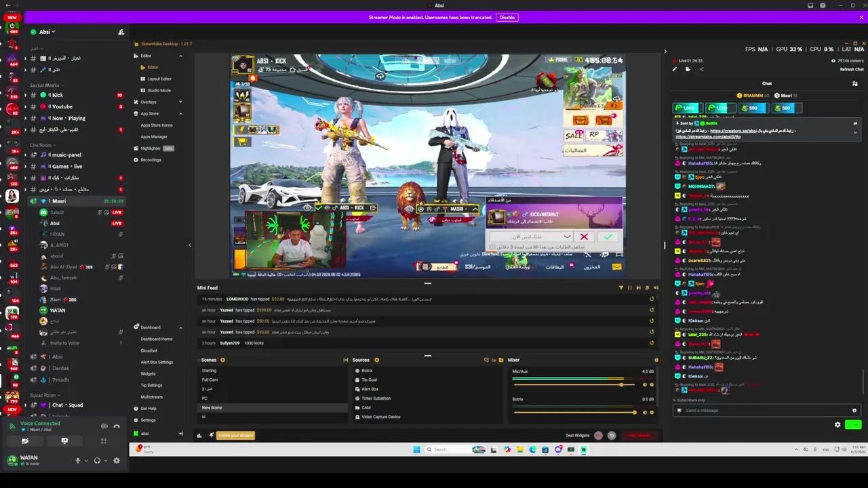Mute the Botrix mixer channel
This screenshot has height=488, width=868.
point(644,413)
